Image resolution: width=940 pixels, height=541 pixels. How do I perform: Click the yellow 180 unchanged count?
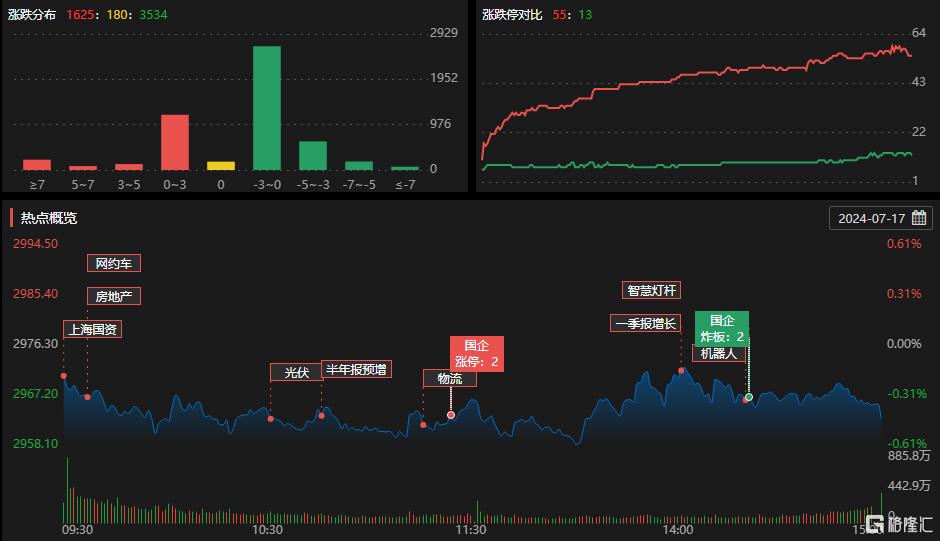coord(116,14)
